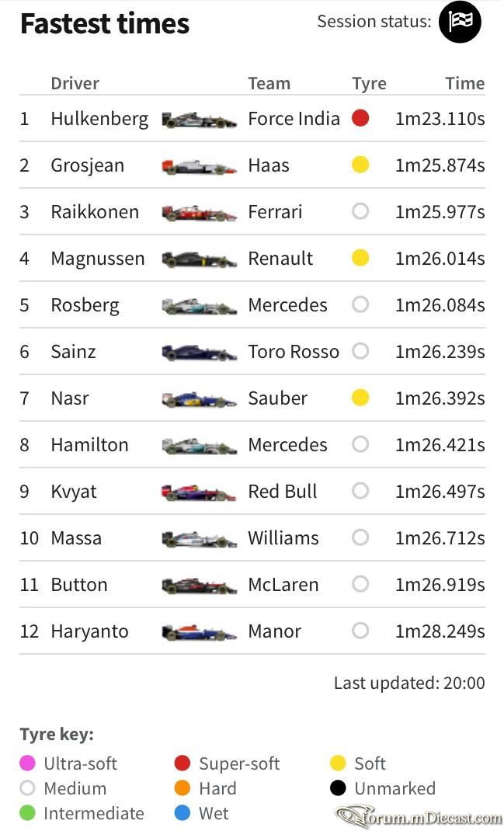Click Sainz's Toro Rosso car icon

click(199, 353)
